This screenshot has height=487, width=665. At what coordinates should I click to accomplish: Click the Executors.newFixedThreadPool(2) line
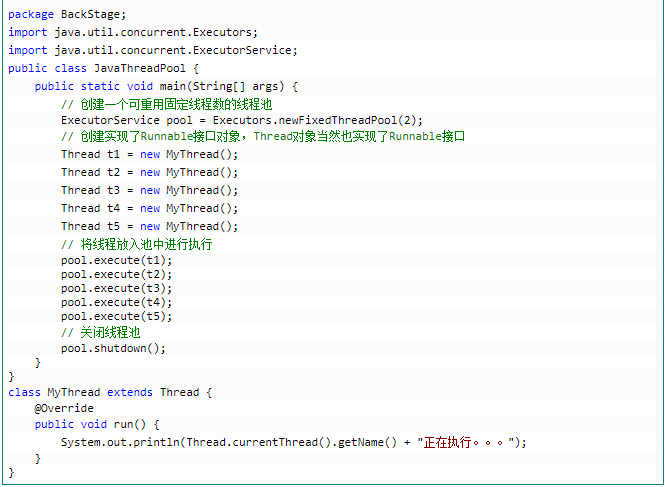(x=242, y=120)
